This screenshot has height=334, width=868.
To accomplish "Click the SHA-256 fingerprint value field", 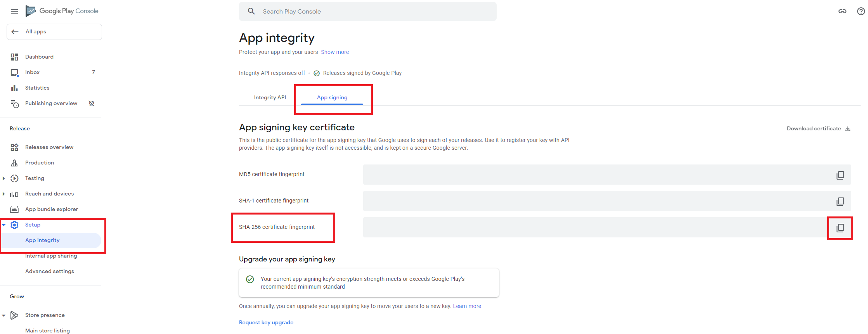I will [607, 227].
